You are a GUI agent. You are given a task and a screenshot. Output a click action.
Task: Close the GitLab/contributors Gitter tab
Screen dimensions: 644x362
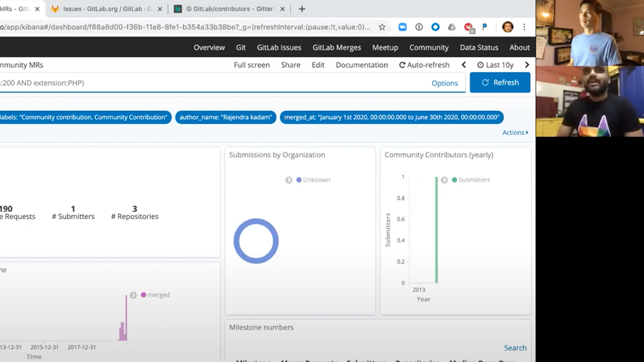(x=282, y=9)
